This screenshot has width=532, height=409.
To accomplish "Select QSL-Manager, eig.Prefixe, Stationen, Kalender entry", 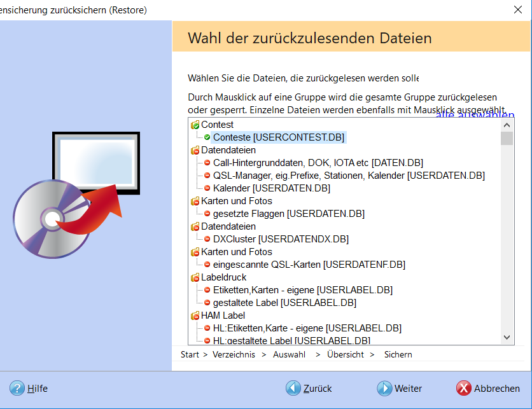I will tap(349, 176).
